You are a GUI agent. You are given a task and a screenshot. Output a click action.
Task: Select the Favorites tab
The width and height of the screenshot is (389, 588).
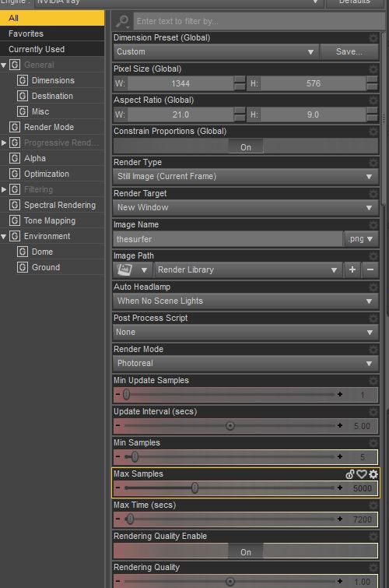(52, 33)
